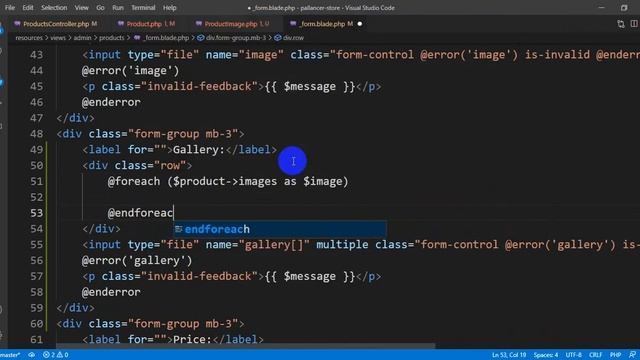Click the $product->images variable on line 51

(225, 182)
